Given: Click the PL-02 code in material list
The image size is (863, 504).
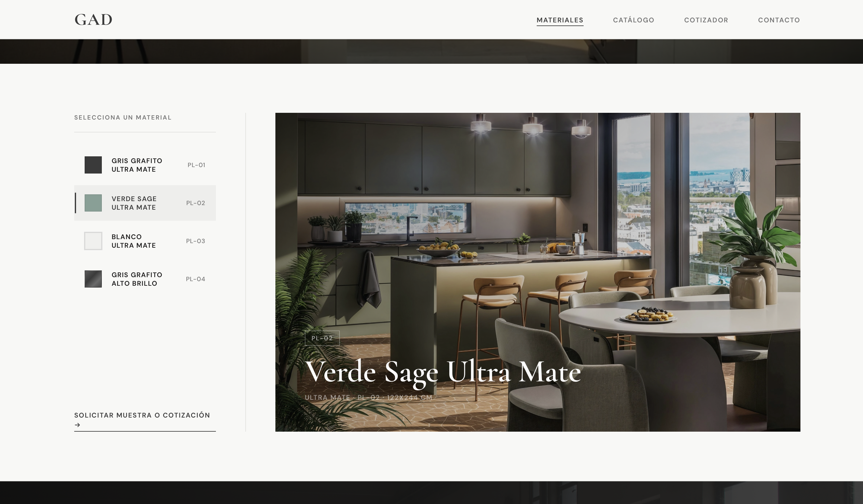Looking at the screenshot, I should point(196,203).
